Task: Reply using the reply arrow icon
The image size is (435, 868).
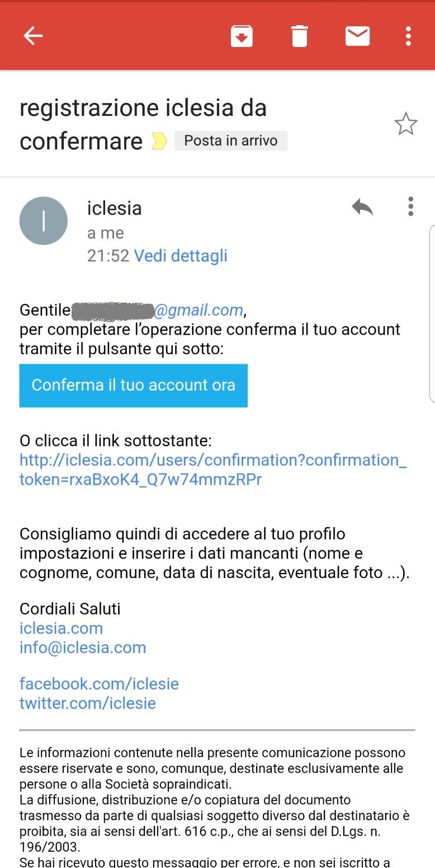Action: click(362, 207)
